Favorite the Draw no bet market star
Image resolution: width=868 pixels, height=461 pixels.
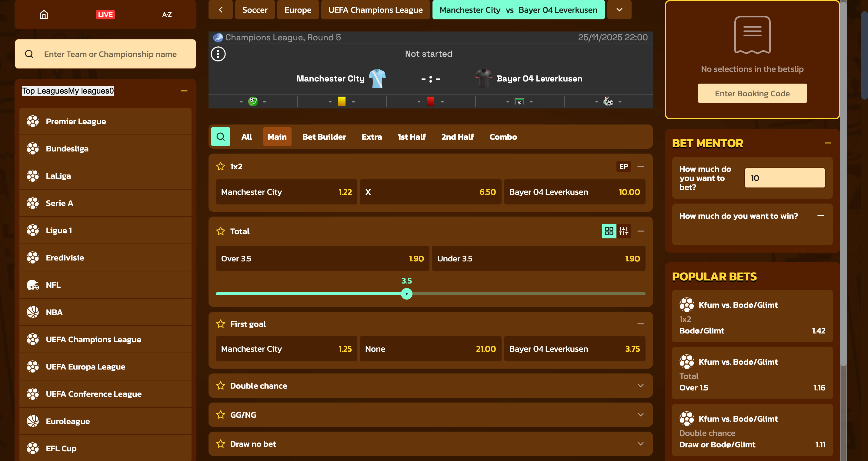tap(221, 444)
